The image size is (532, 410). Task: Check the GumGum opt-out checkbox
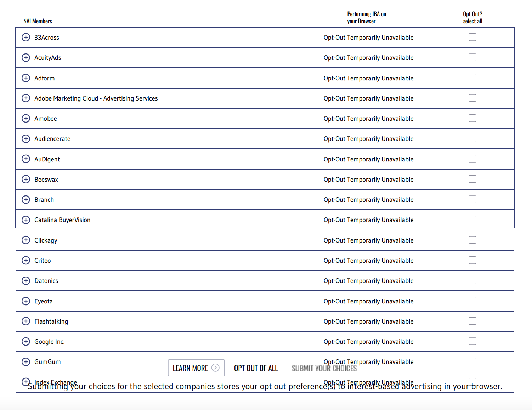tap(472, 361)
